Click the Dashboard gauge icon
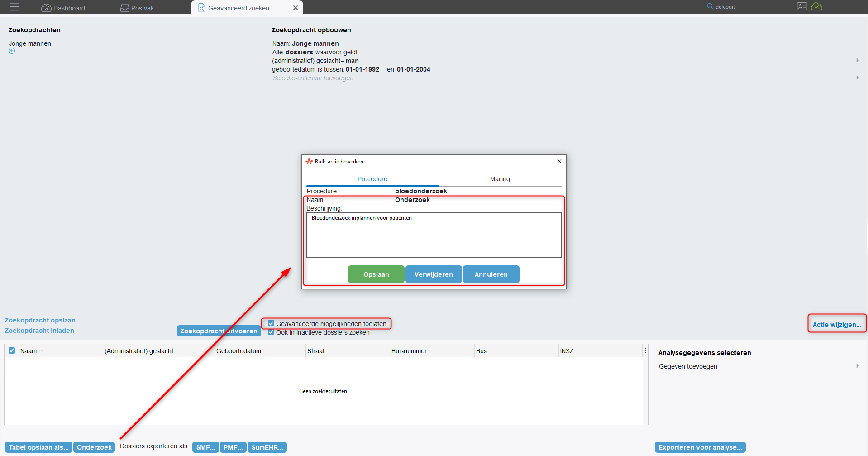868x456 pixels. tap(46, 8)
